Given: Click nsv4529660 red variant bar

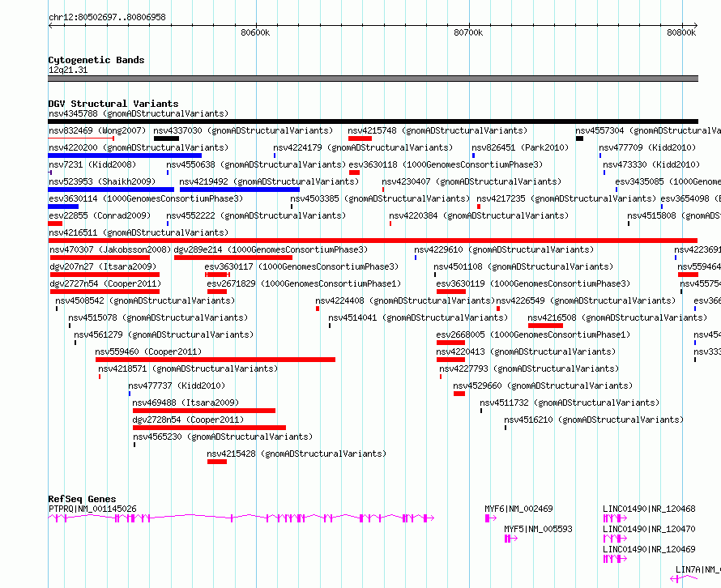Looking at the screenshot, I should 459,394.
